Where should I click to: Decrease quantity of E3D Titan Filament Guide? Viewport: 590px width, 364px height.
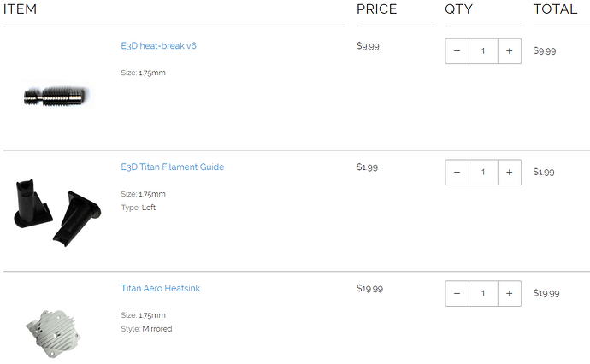tap(457, 173)
